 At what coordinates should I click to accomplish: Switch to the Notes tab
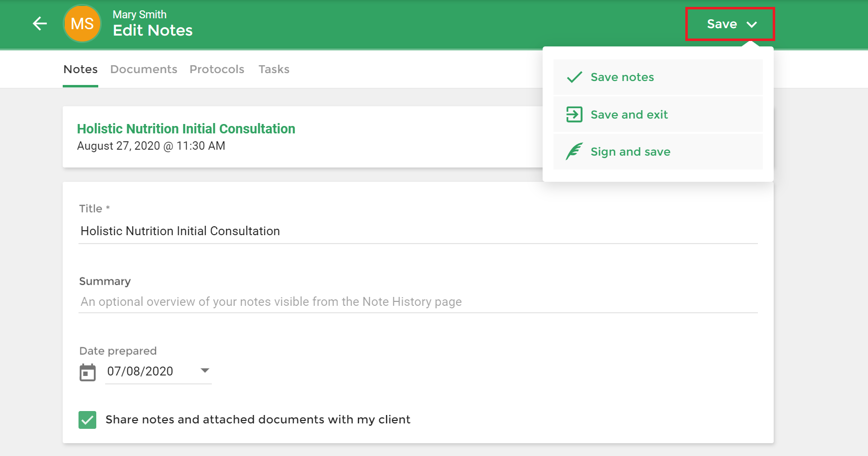[x=80, y=69]
